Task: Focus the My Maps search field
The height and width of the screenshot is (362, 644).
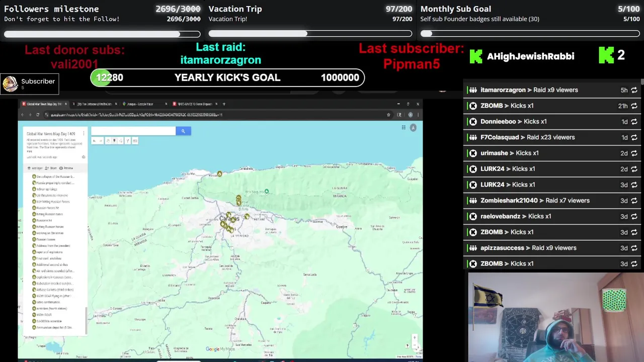Action: point(133,131)
